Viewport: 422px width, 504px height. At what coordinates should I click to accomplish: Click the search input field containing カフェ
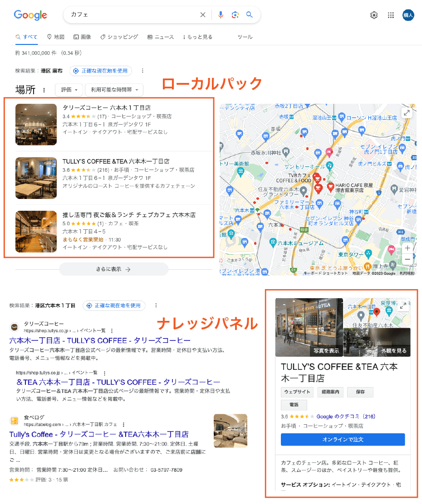click(132, 15)
